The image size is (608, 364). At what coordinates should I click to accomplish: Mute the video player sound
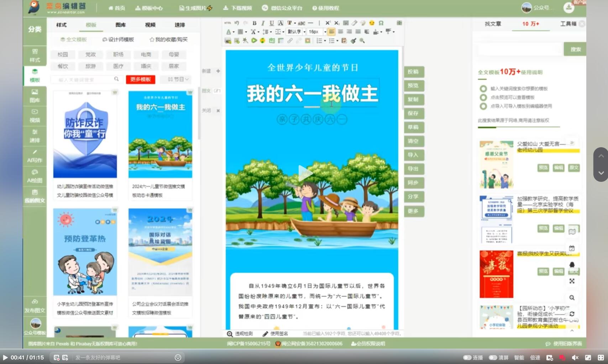(575, 358)
